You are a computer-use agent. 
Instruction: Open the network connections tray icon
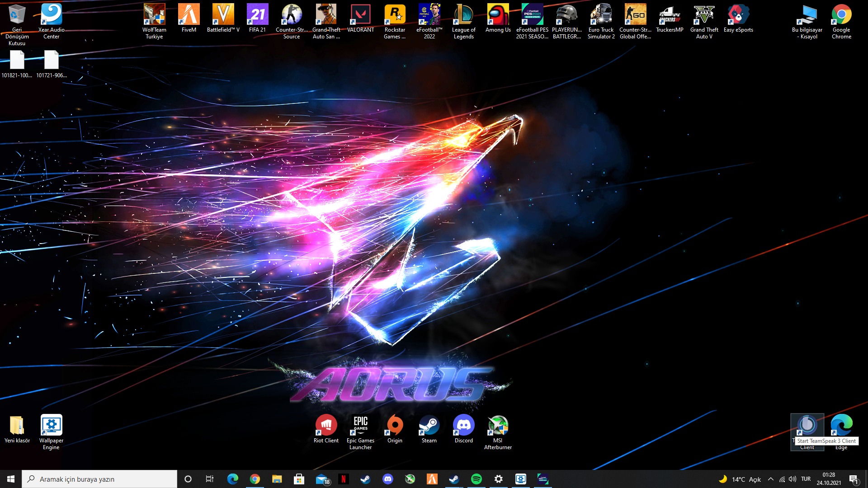pos(782,479)
